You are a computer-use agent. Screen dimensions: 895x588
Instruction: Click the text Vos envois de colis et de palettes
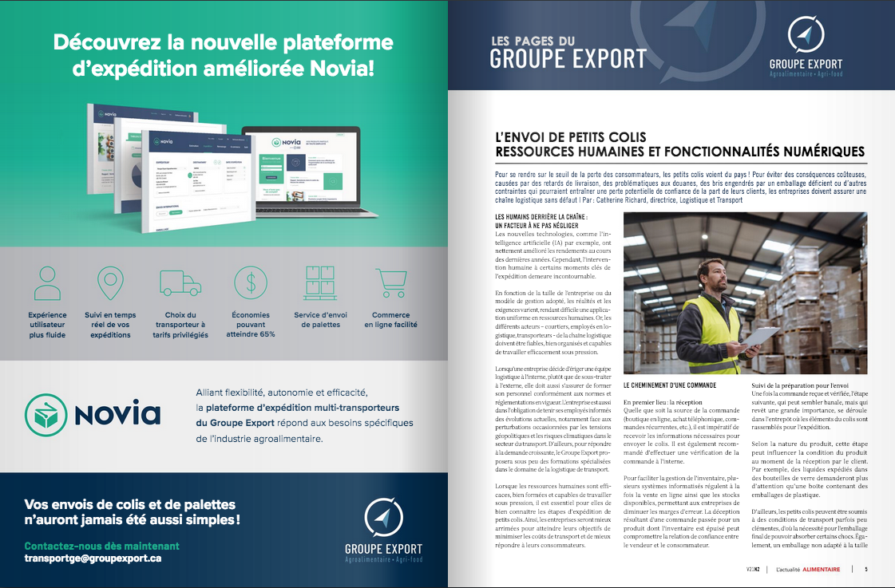pyautogui.click(x=129, y=504)
